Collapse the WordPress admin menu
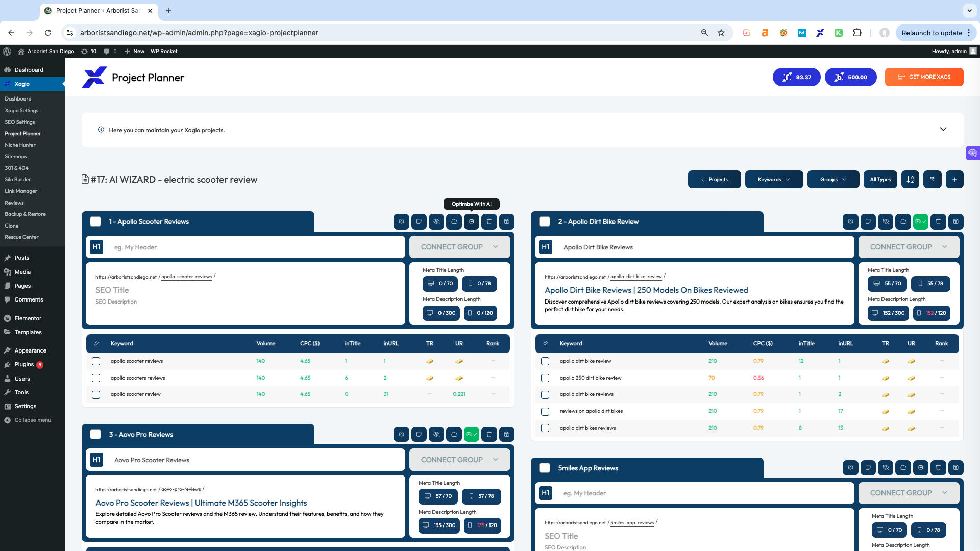Viewport: 980px width, 551px height. point(33,420)
